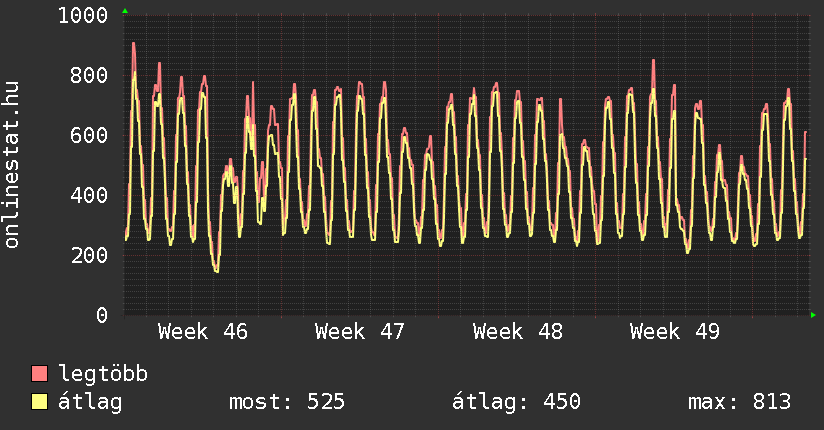Open the onlinestat.hu vertical label
The image size is (824, 430).
pyautogui.click(x=13, y=165)
